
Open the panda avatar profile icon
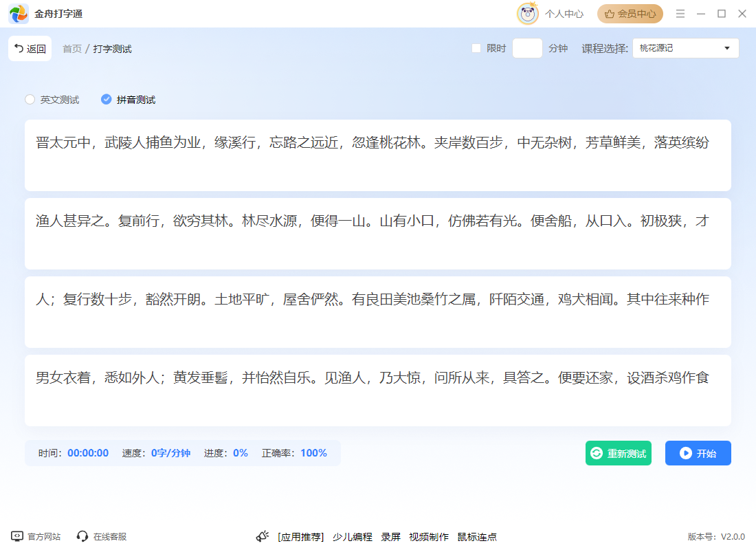pos(527,14)
